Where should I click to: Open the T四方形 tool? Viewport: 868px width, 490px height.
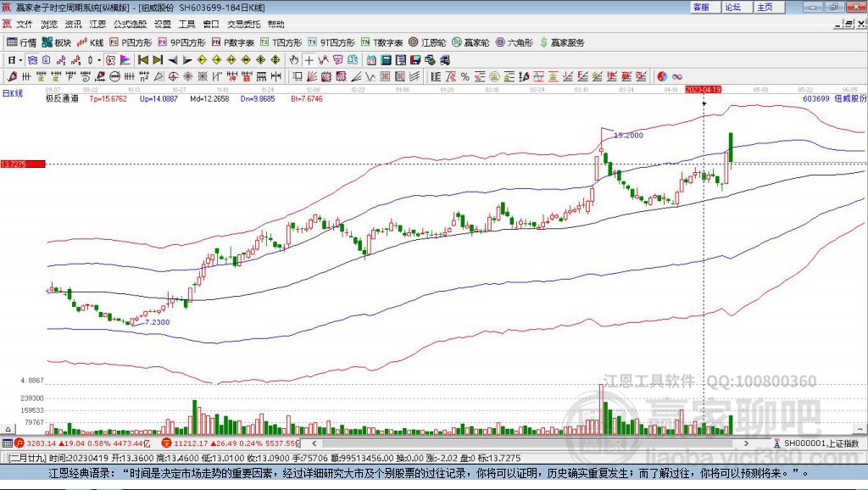pyautogui.click(x=281, y=42)
